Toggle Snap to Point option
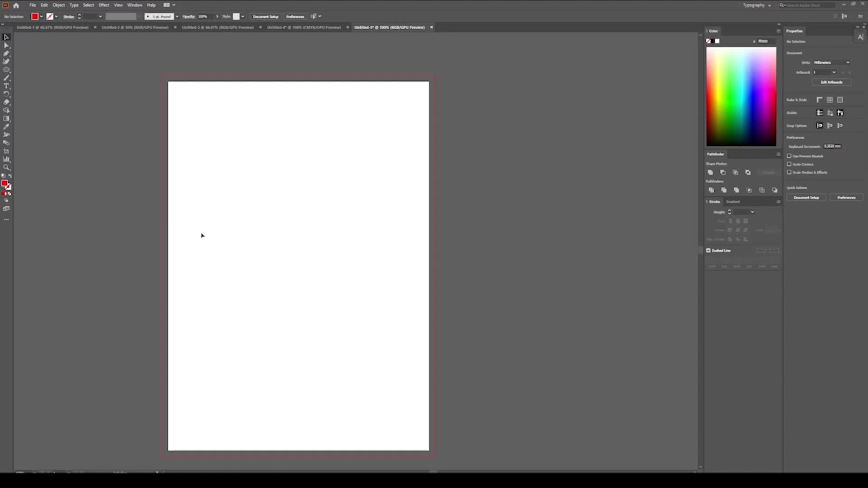 coord(820,126)
